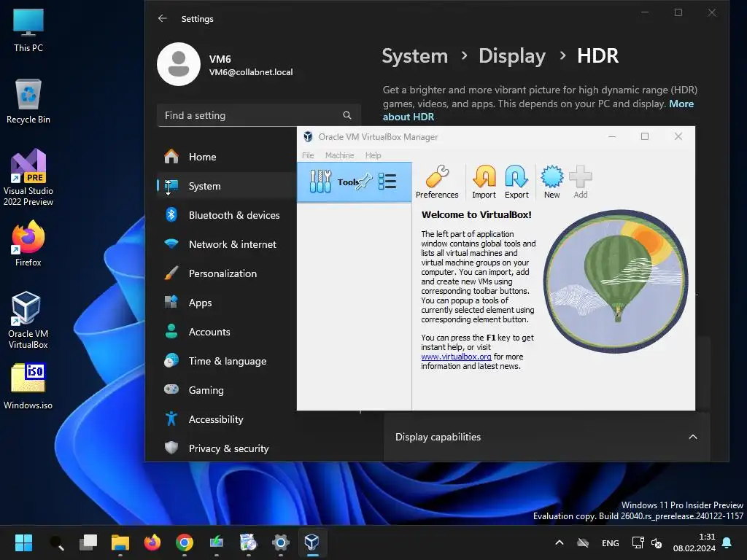Click the VirtualBox balloon welcome image
This screenshot has height=560, width=747.
pos(616,281)
